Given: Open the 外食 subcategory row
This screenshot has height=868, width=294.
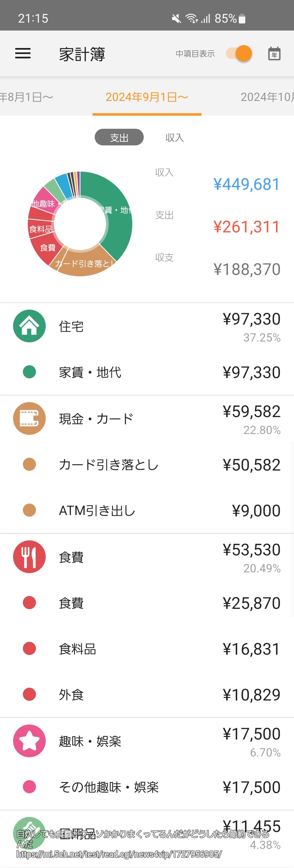Looking at the screenshot, I should (x=147, y=695).
